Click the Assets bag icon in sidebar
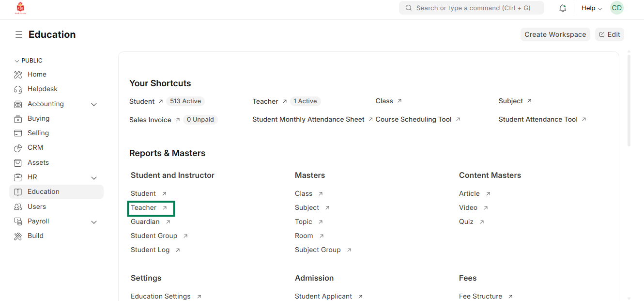 pyautogui.click(x=18, y=162)
